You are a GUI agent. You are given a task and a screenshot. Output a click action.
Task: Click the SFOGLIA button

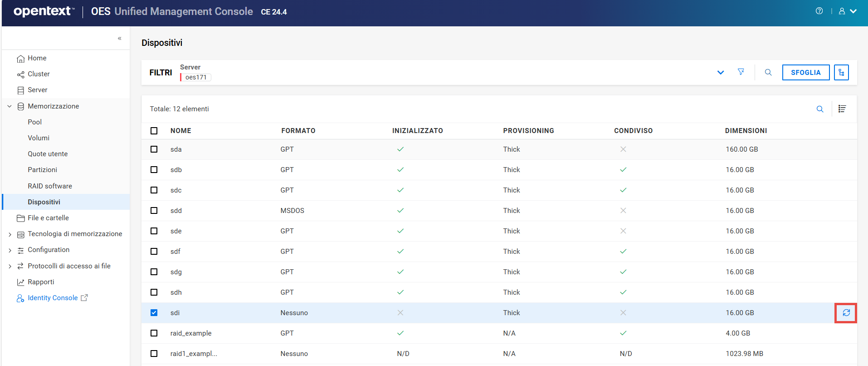click(805, 72)
